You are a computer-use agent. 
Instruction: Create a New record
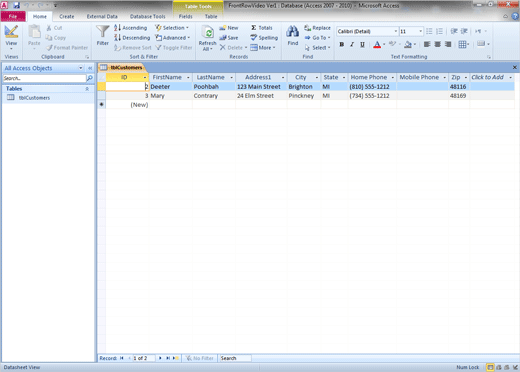pos(229,28)
